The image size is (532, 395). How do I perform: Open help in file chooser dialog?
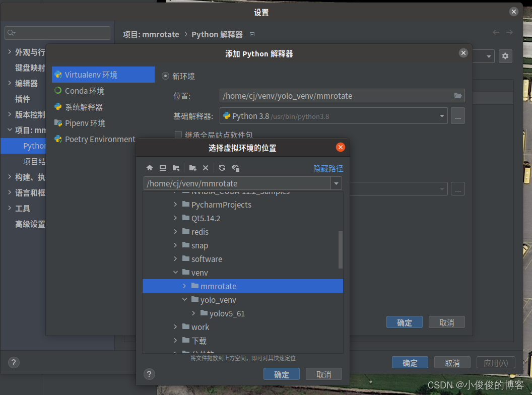tap(149, 374)
